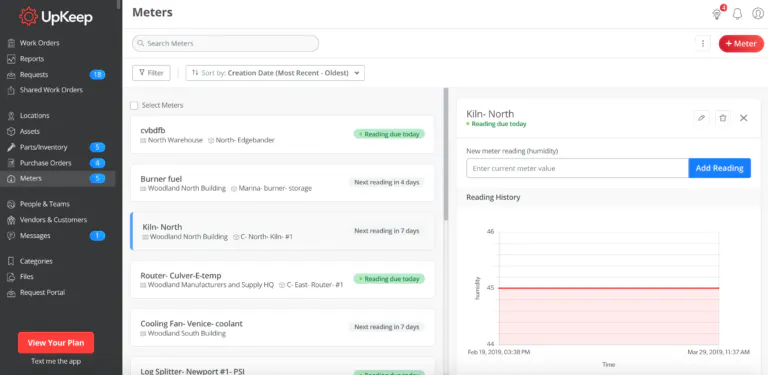Click the Request Portal icon
768x375 pixels.
(x=12, y=293)
